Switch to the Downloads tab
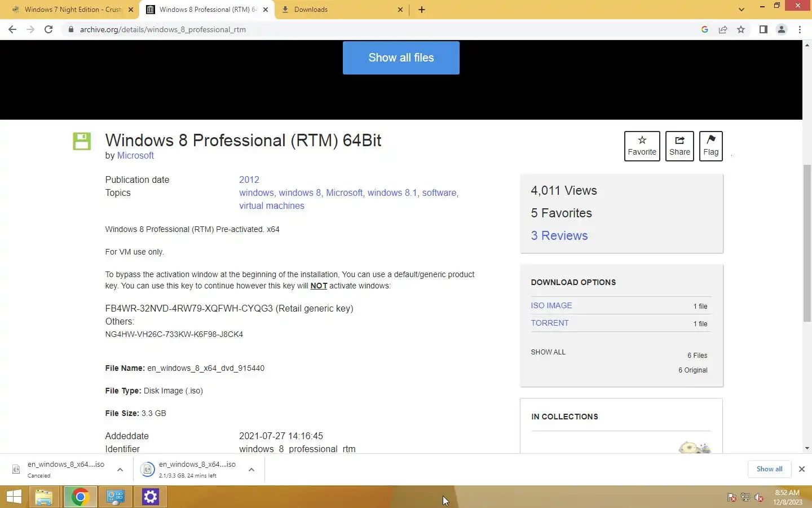 (342, 10)
